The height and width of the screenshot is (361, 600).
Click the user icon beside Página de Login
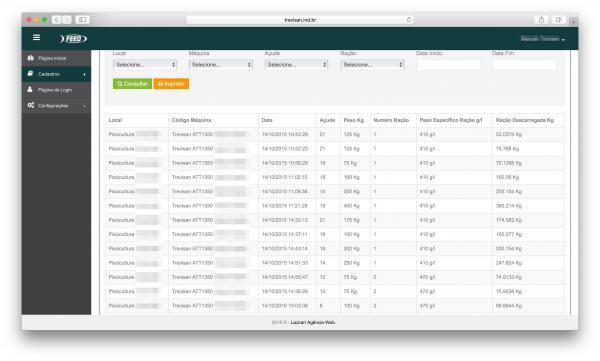(30, 90)
